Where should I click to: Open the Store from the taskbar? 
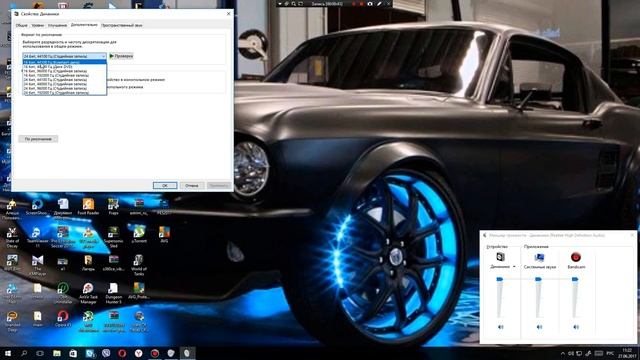(x=73, y=353)
